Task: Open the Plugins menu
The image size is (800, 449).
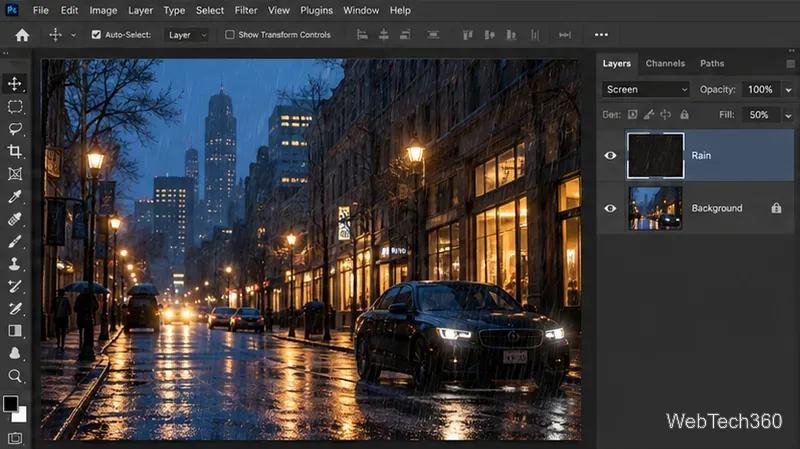Action: (316, 10)
